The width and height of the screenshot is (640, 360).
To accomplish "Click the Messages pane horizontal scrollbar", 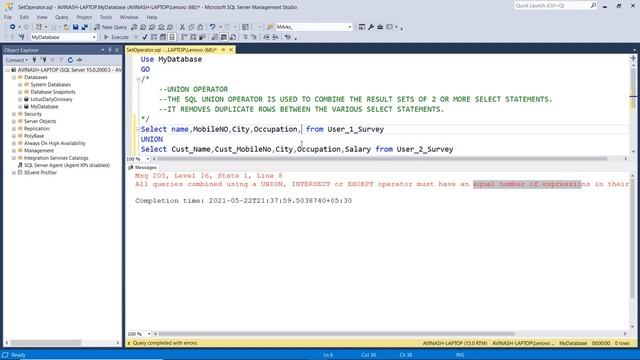I will pos(336,334).
